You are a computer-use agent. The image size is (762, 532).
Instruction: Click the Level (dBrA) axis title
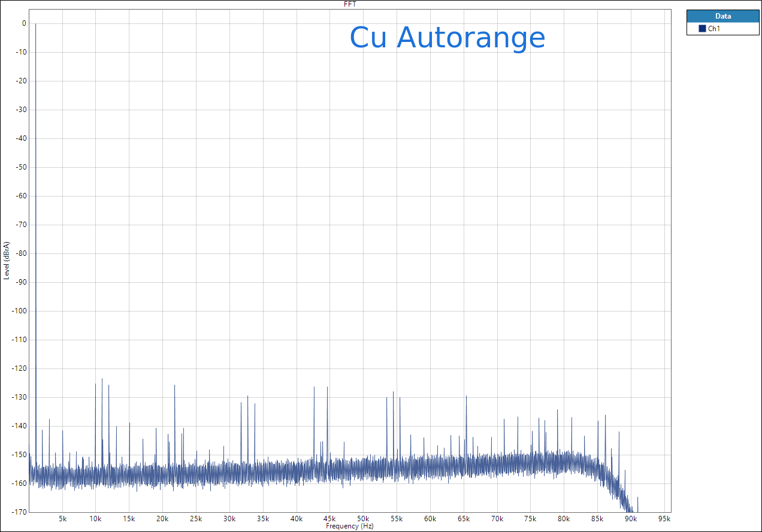[x=7, y=261]
